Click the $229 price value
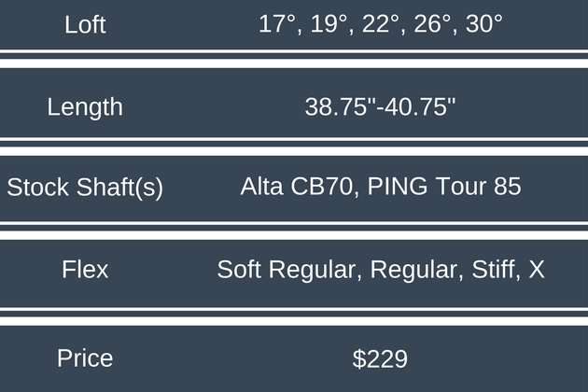This screenshot has height=392, width=588. coord(380,358)
